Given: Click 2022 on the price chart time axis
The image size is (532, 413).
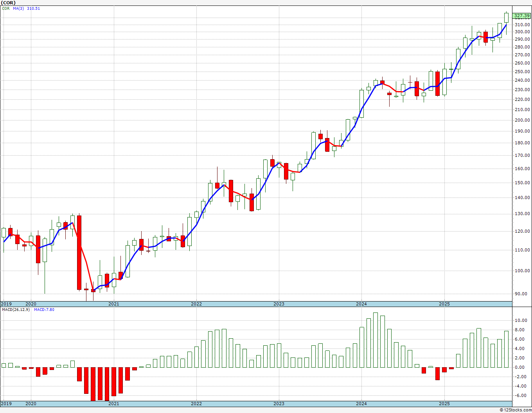Looking at the screenshot, I should point(196,304).
